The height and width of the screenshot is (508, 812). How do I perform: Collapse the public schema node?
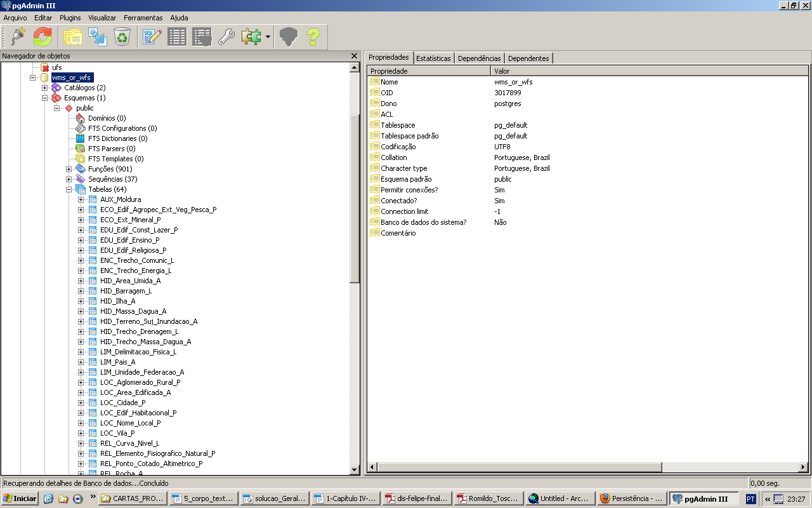click(x=57, y=108)
